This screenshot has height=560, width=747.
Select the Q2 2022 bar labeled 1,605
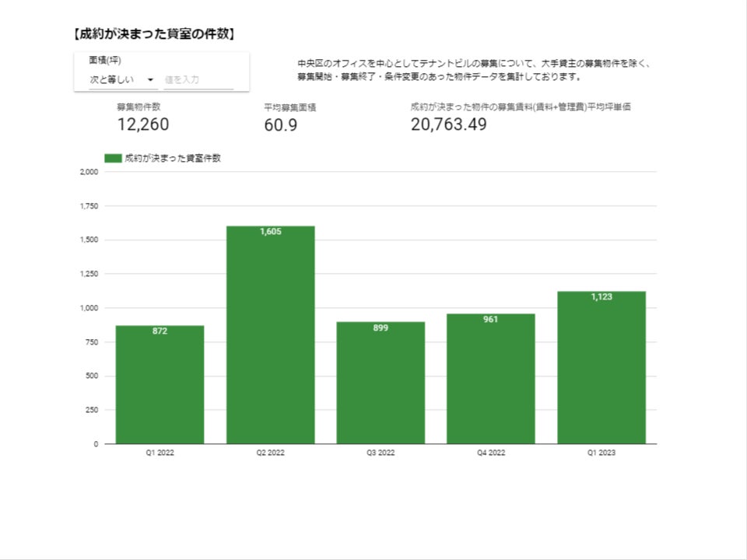point(270,334)
